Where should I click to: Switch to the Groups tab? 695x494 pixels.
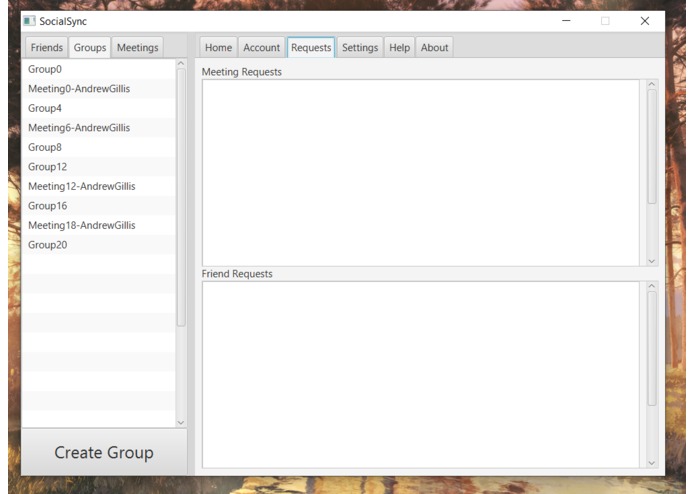[x=90, y=47]
